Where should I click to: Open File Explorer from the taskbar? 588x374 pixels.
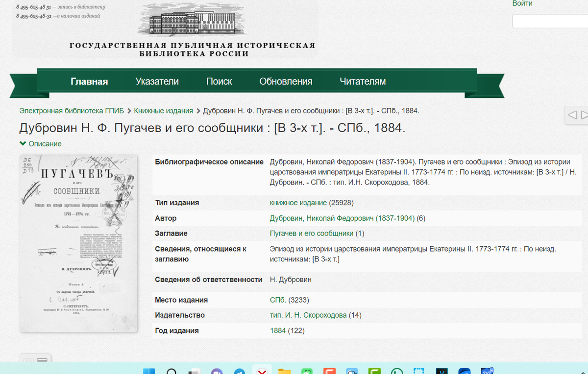(x=283, y=371)
